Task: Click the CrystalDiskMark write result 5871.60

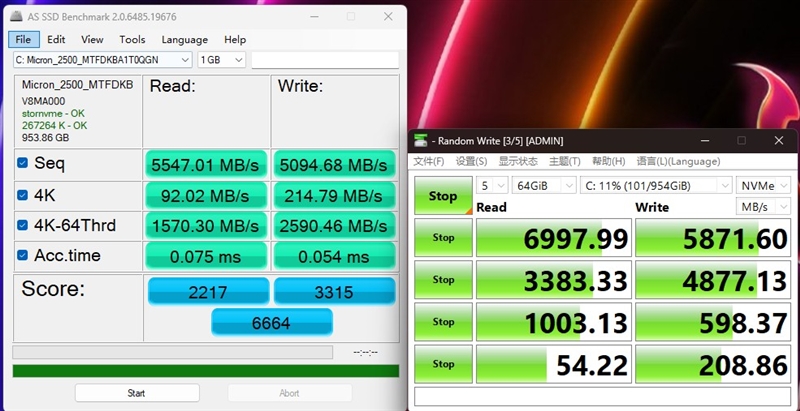Action: pyautogui.click(x=713, y=238)
